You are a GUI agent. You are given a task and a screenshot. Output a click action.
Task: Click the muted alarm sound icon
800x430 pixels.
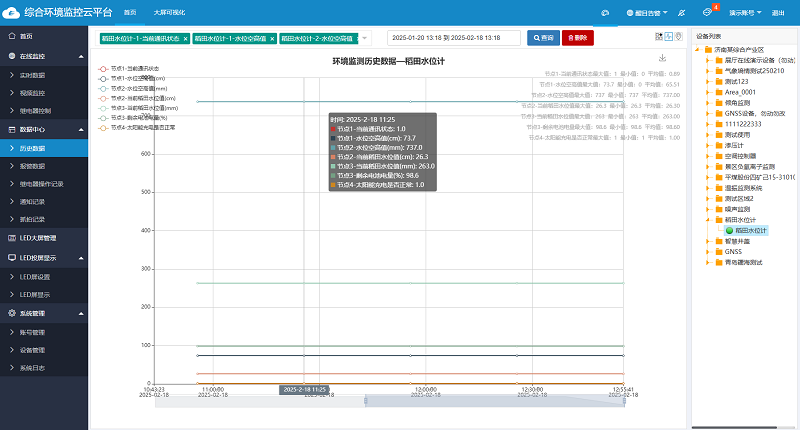pos(681,12)
